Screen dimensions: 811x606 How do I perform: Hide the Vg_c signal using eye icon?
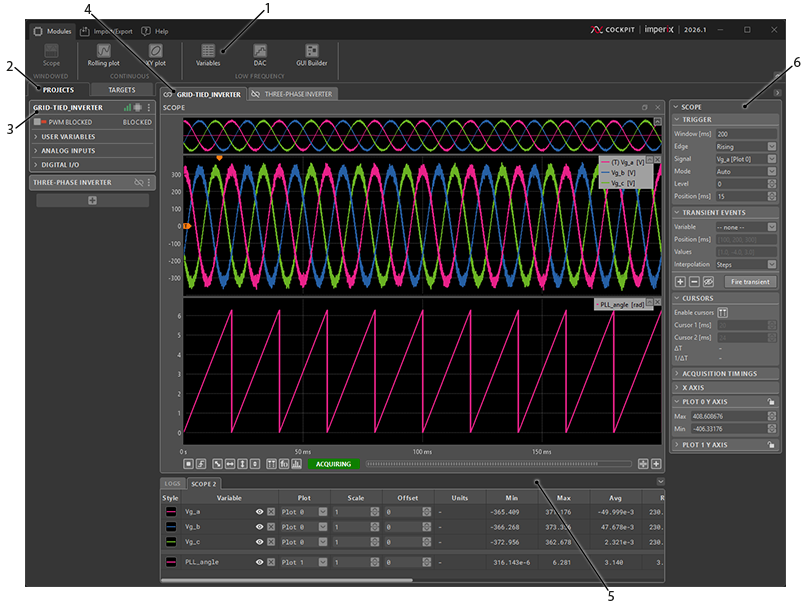click(x=259, y=541)
